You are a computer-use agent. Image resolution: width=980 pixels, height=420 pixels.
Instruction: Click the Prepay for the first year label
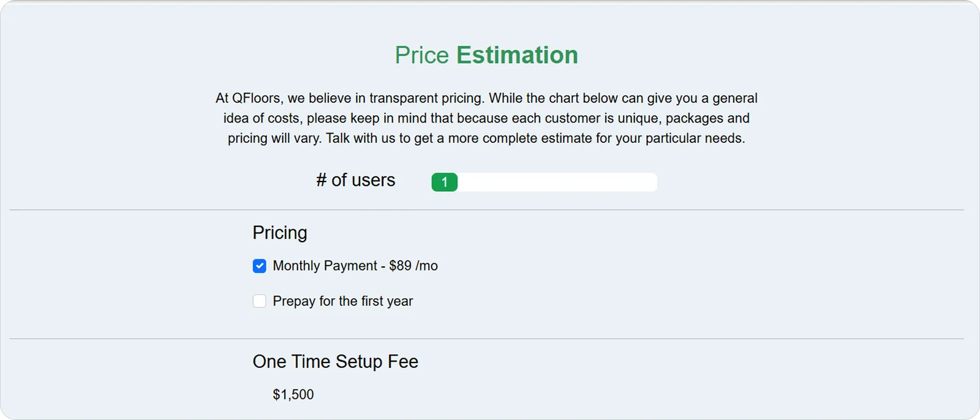[343, 300]
